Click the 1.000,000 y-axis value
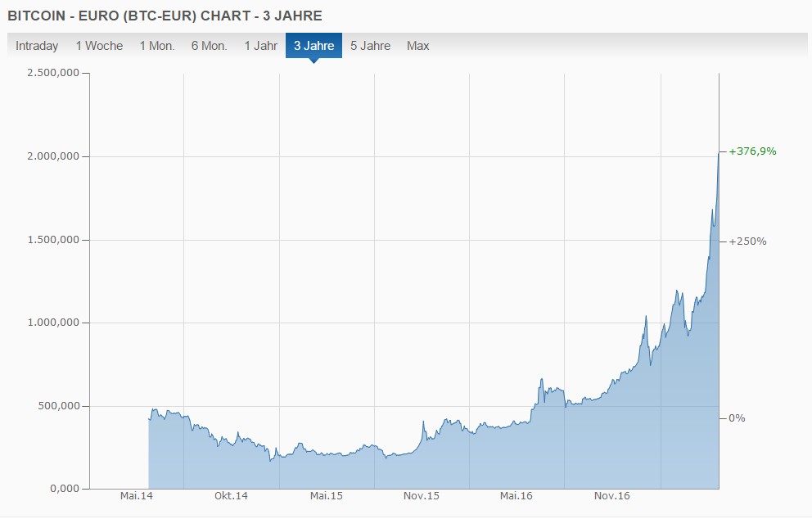Screen dimensions: 812x519 coord(53,323)
